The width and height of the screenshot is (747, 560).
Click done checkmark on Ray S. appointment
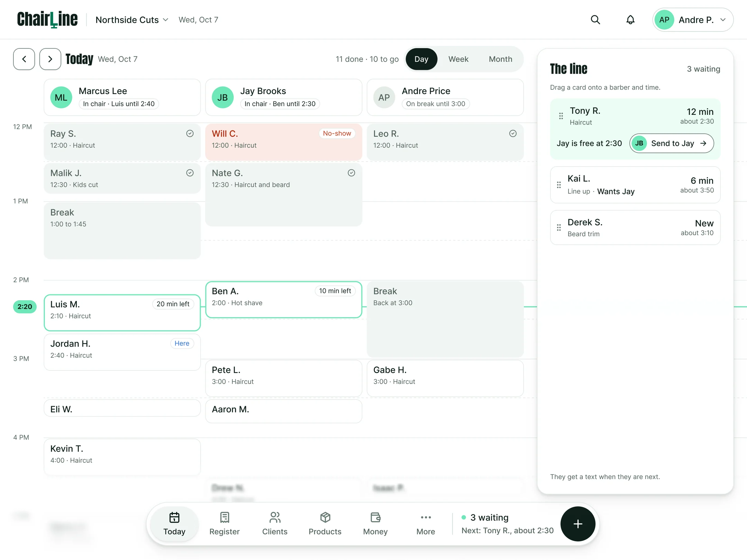click(190, 134)
